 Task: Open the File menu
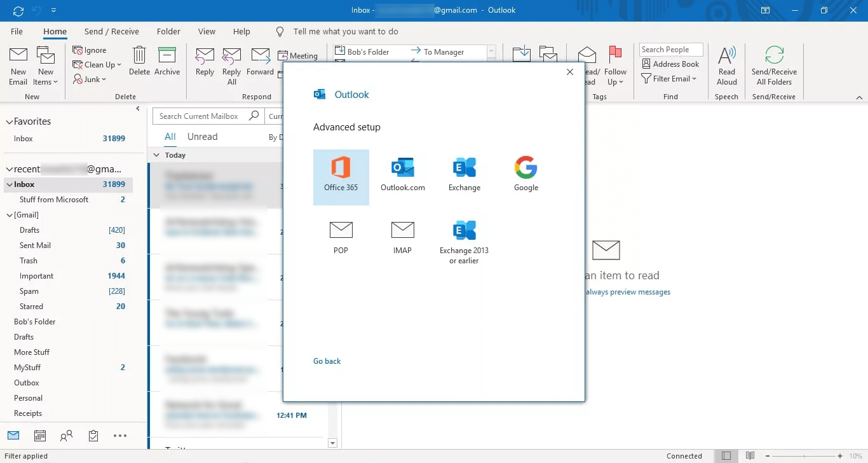(x=17, y=31)
